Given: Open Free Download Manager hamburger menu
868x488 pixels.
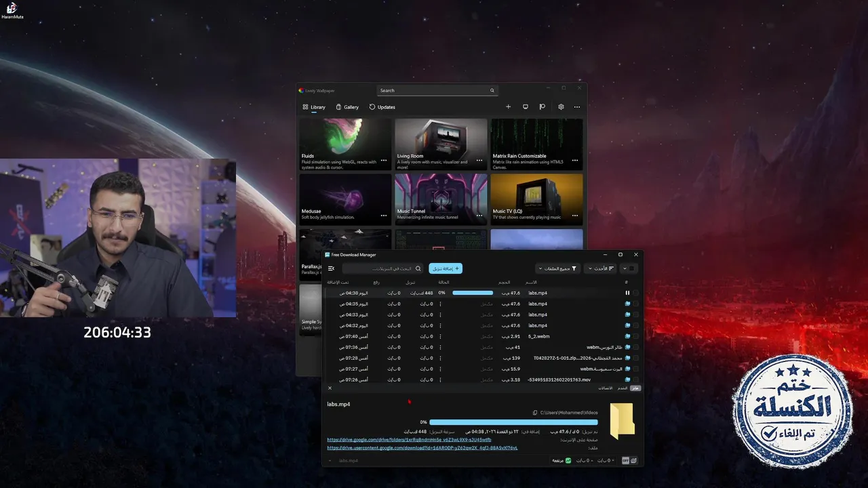Looking at the screenshot, I should click(331, 268).
